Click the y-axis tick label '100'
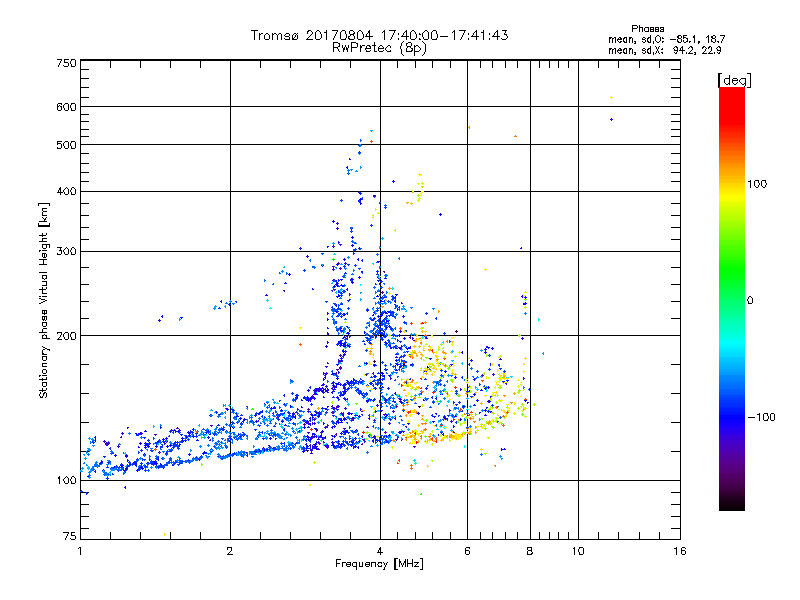800x600 pixels. (x=67, y=481)
